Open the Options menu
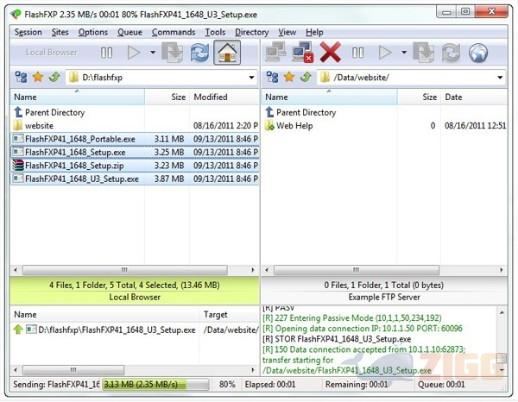The image size is (518, 402). (93, 32)
